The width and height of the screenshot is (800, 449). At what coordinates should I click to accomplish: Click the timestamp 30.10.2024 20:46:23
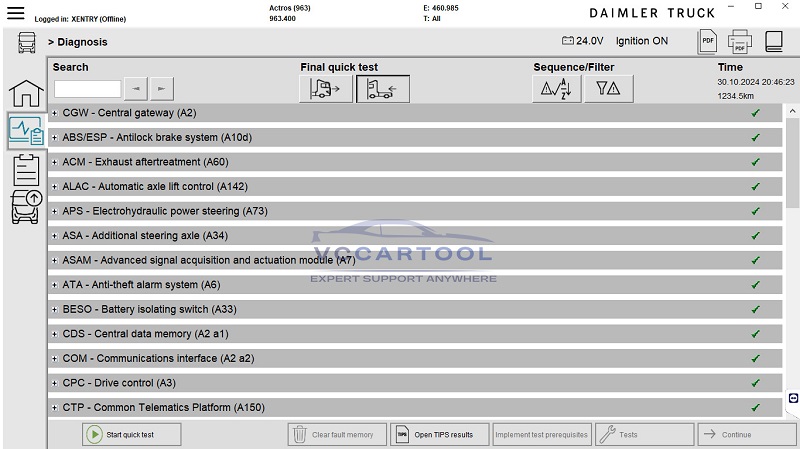[756, 82]
